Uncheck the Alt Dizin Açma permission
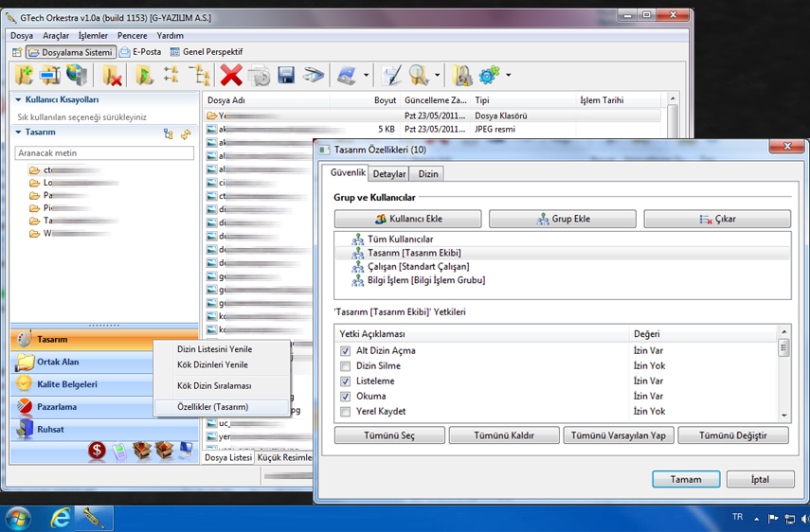Viewport: 810px width, 532px height. point(346,351)
